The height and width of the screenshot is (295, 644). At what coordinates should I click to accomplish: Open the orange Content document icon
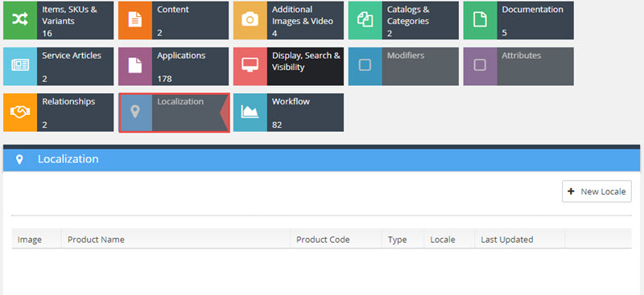(135, 20)
